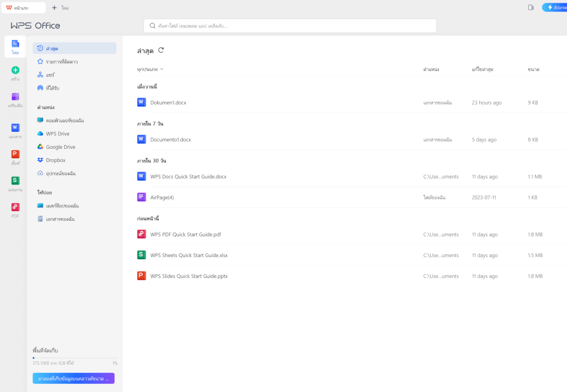Open the Tools (เครื่องมือ) purple icon
The height and width of the screenshot is (392, 567).
[16, 96]
